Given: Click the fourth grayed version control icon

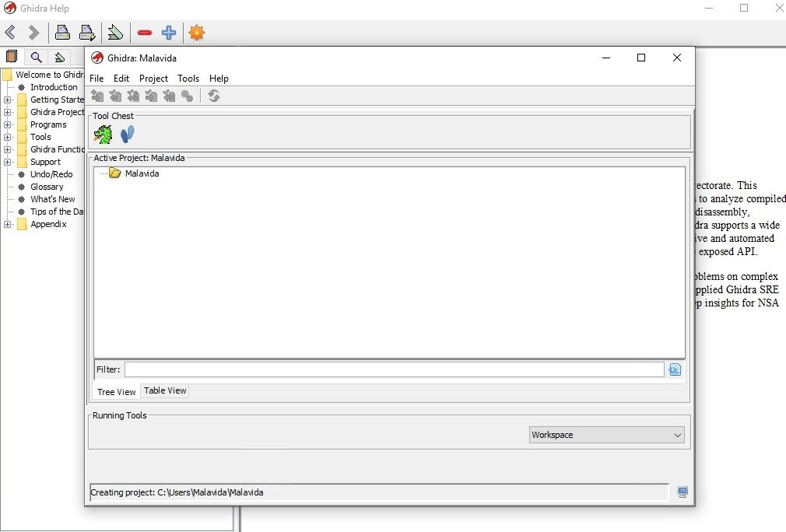Looking at the screenshot, I should [x=151, y=96].
